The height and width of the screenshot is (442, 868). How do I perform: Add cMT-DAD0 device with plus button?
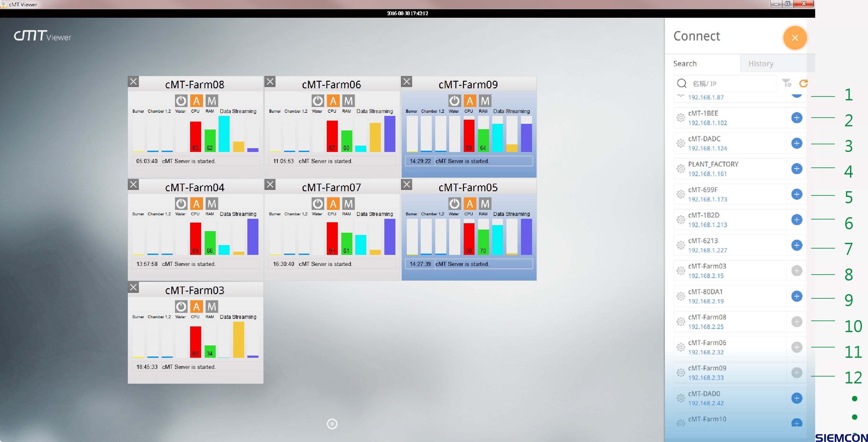click(796, 398)
